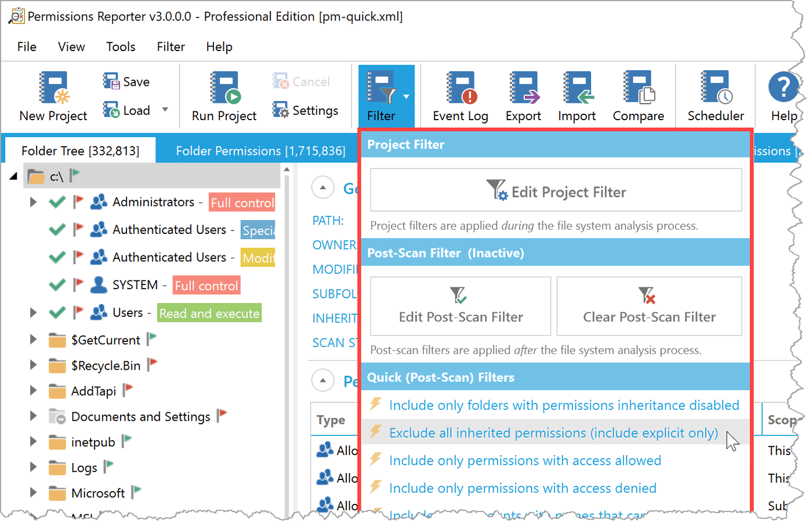Switch to Folder Permissions tab
812x530 pixels.
(x=260, y=151)
